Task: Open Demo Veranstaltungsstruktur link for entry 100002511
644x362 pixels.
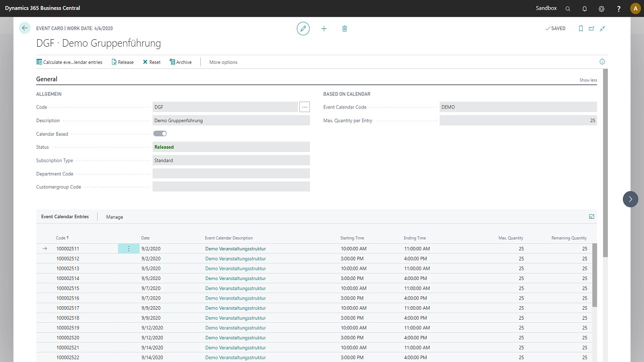Action: tap(235, 249)
